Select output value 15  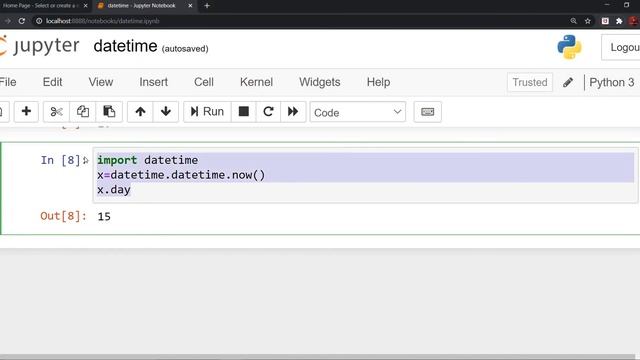pyautogui.click(x=104, y=216)
